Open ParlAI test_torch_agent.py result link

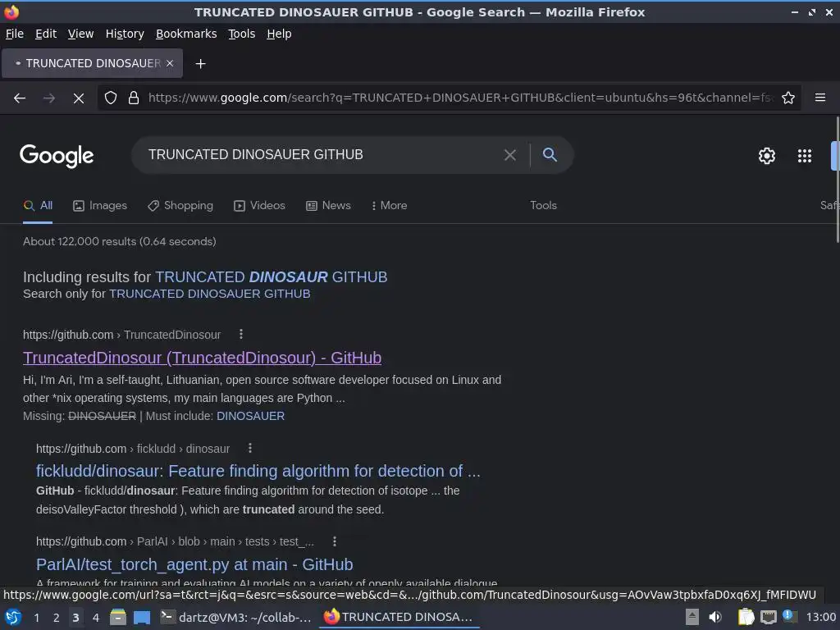pos(194,564)
